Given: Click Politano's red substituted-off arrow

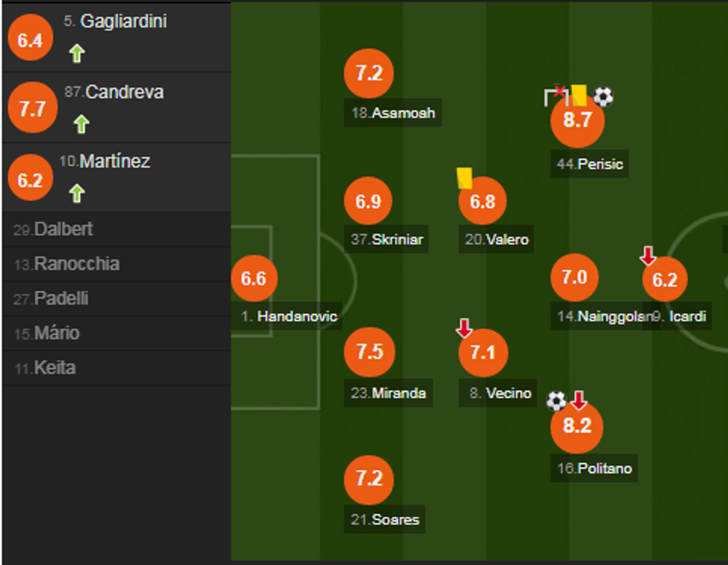Looking at the screenshot, I should 579,401.
